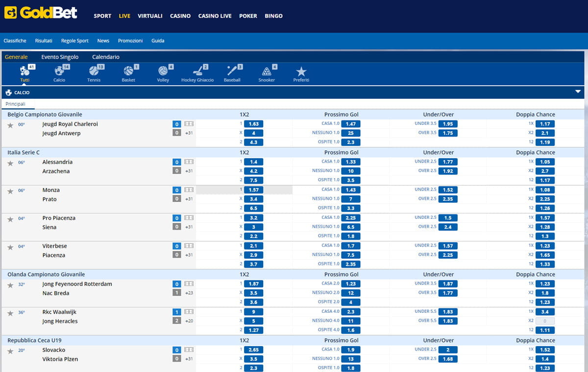This screenshot has width=588, height=372.
Task: Open pitch view icon for Viterbese match
Action: click(x=189, y=246)
